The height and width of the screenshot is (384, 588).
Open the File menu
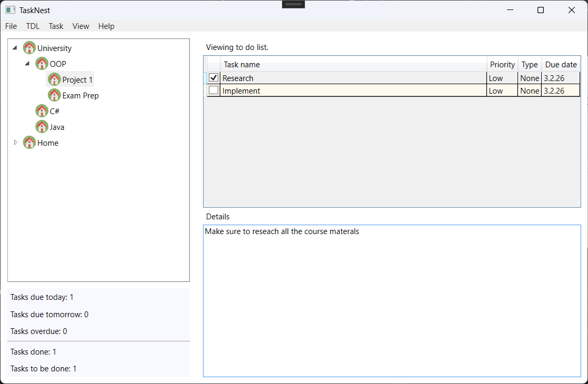point(11,26)
